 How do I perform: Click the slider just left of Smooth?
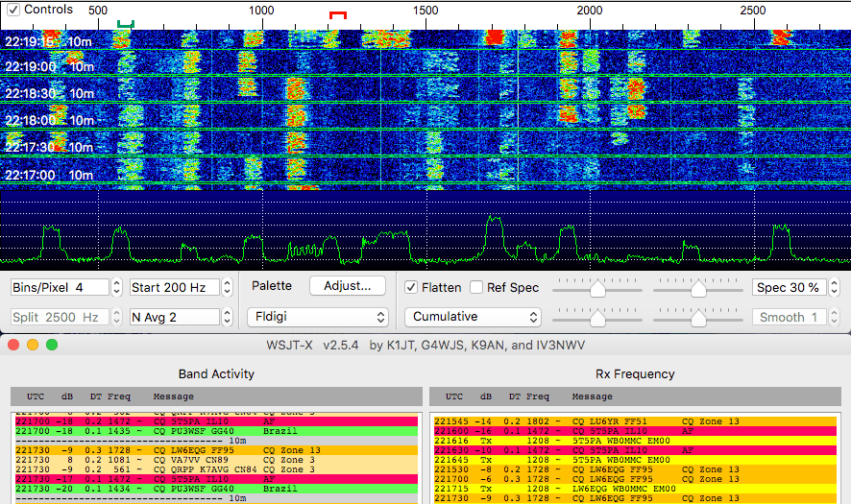tap(698, 317)
